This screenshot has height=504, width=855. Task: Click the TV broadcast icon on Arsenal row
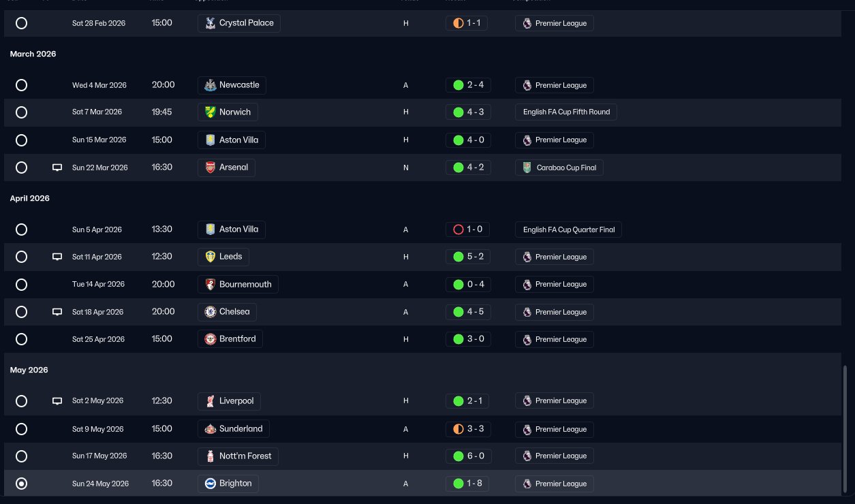click(57, 168)
